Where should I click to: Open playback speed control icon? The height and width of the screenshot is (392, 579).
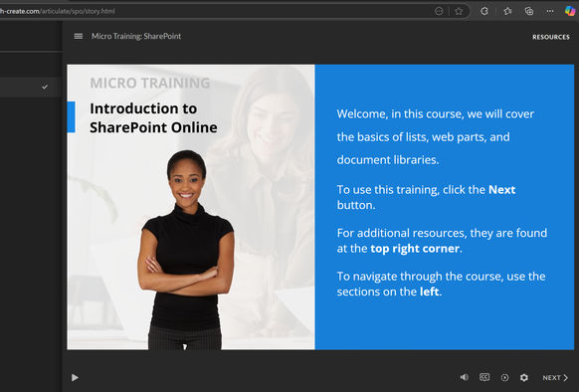[504, 378]
